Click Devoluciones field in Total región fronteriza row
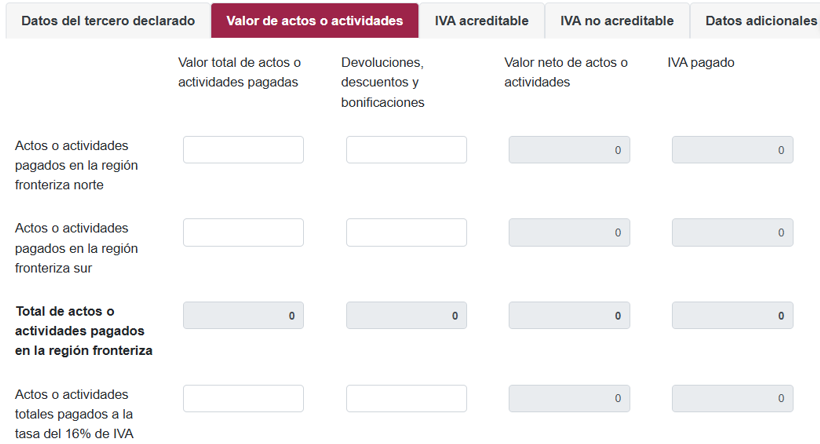Image resolution: width=820 pixels, height=444 pixels. pos(406,316)
